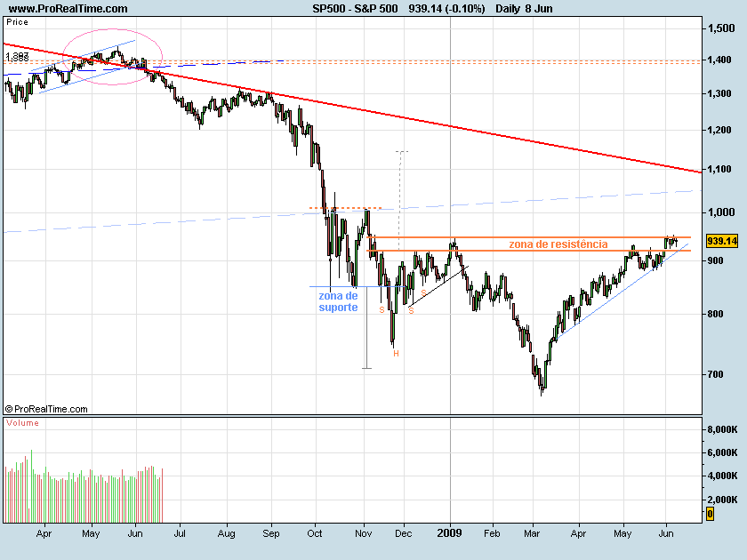Click the ProRealTime.com copyright text

coord(46,409)
